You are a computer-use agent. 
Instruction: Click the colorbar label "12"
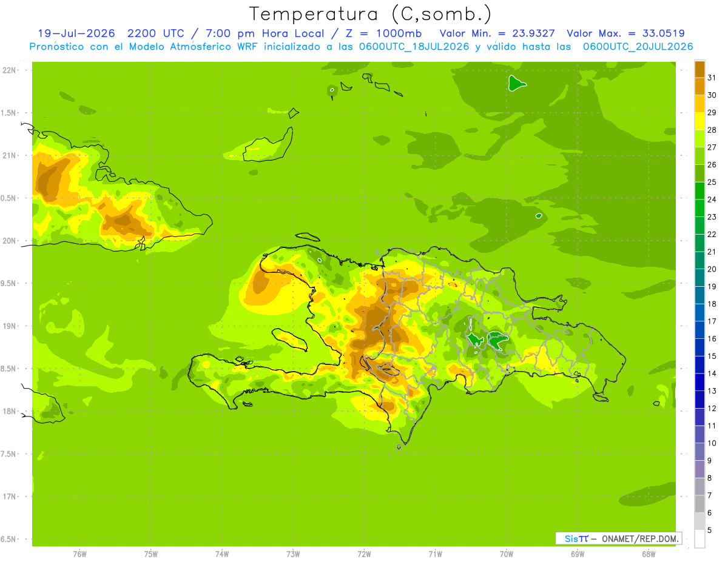pyautogui.click(x=712, y=408)
